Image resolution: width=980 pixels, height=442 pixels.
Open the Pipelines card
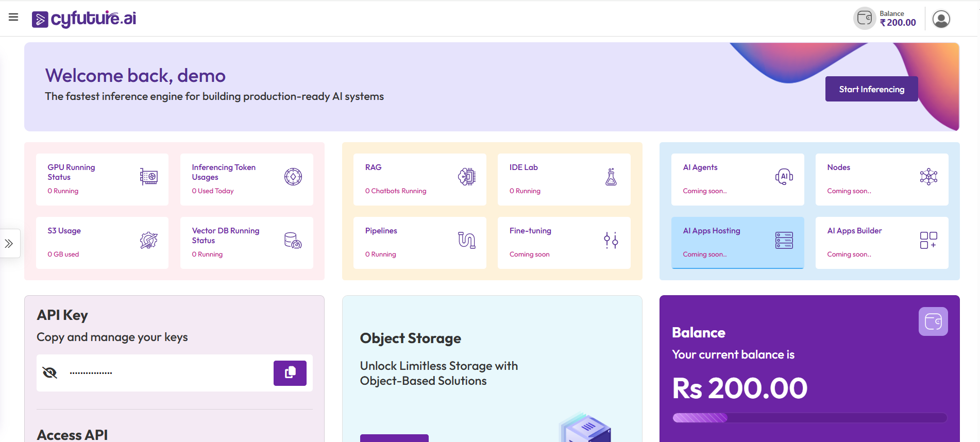click(x=419, y=243)
